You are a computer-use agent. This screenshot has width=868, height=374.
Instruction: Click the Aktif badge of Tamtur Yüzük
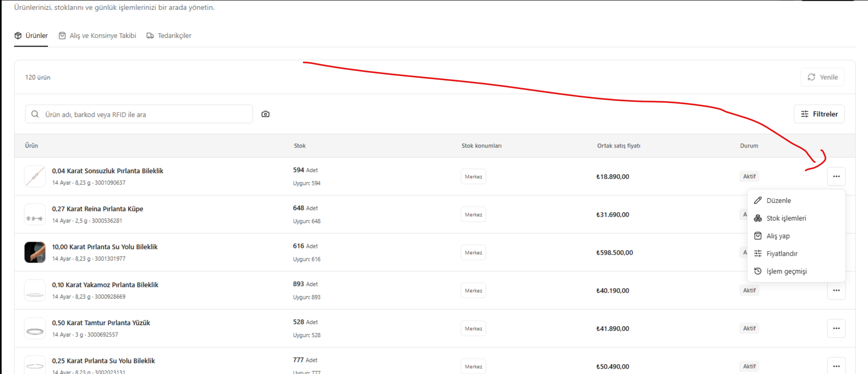pos(749,328)
